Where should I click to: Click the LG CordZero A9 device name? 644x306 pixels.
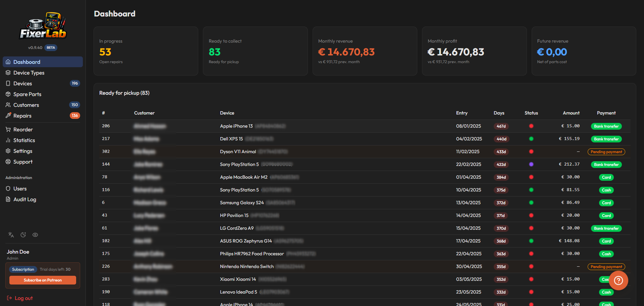coord(237,228)
